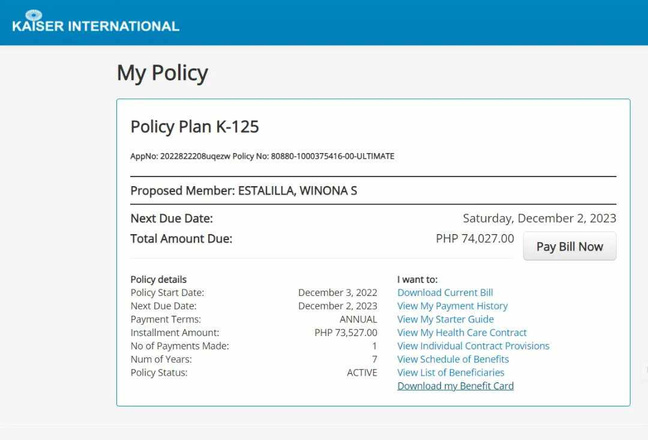Open the Download Current Bill link
648x440 pixels.
[445, 293]
